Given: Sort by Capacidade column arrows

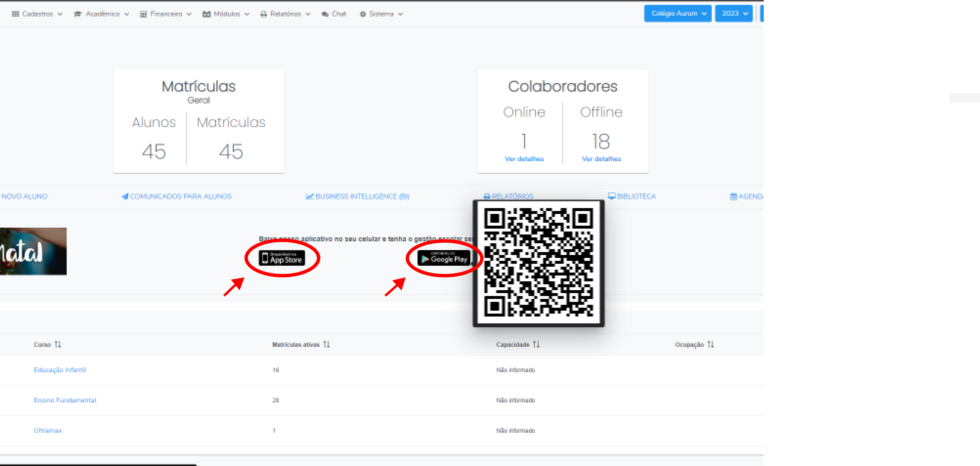Looking at the screenshot, I should tap(536, 344).
